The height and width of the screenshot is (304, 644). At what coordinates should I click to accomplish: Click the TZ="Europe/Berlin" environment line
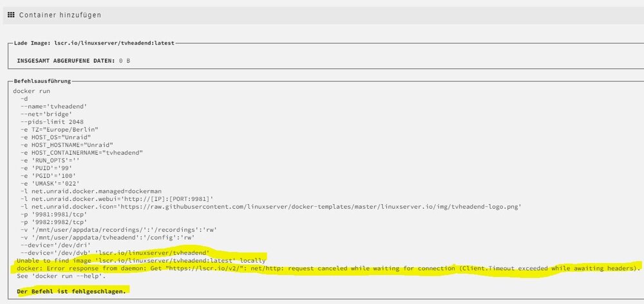(x=59, y=129)
